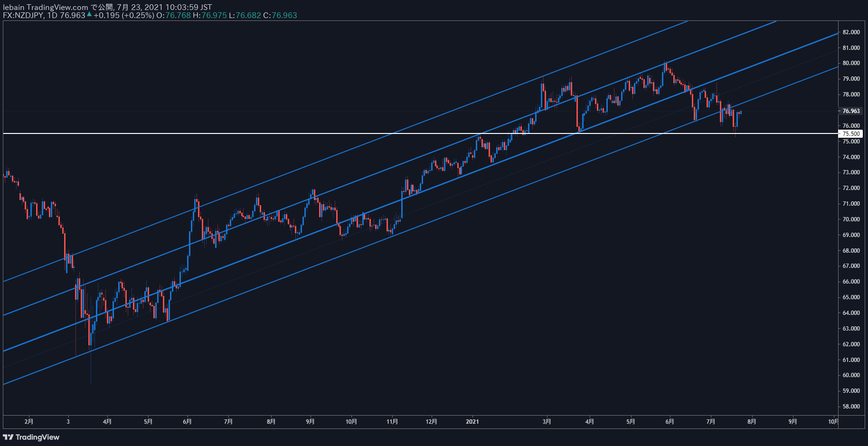Click the 79.000 price axis label
This screenshot has width=868, height=446.
pos(851,79)
